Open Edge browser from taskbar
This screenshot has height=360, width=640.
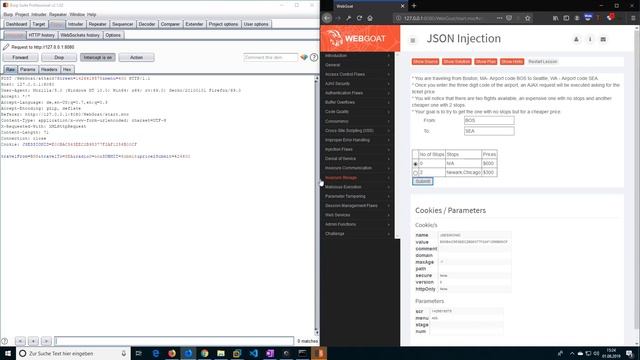click(x=156, y=353)
